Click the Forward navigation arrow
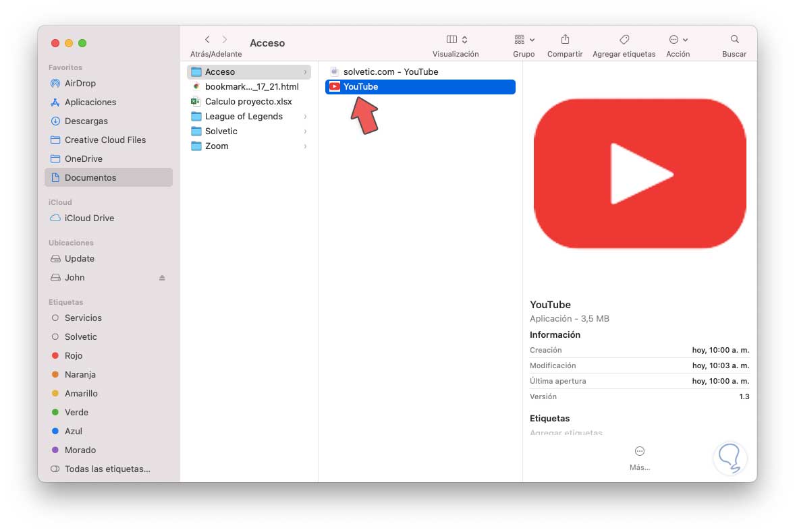This screenshot has width=795, height=532. pyautogui.click(x=225, y=40)
